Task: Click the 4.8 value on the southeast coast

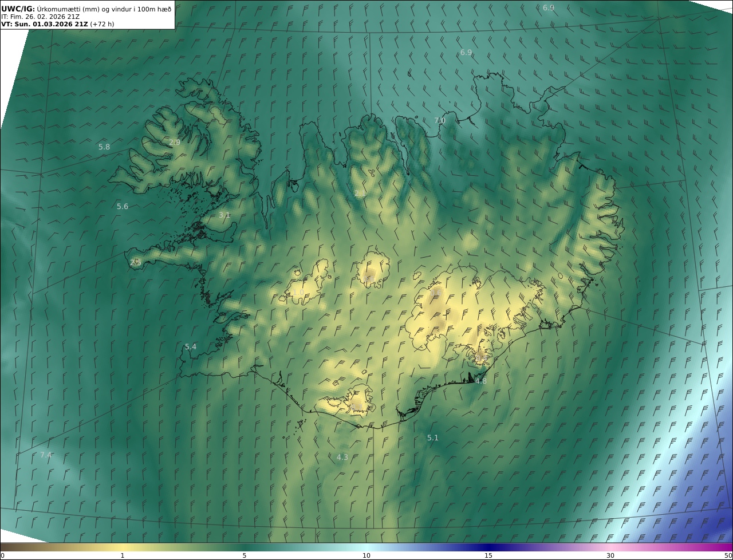Action: tap(480, 381)
